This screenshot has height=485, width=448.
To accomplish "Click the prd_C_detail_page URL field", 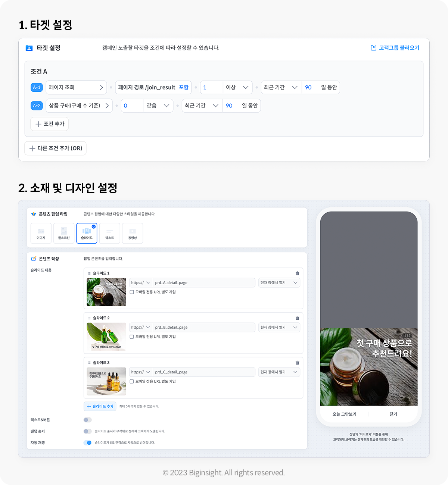I will (204, 372).
